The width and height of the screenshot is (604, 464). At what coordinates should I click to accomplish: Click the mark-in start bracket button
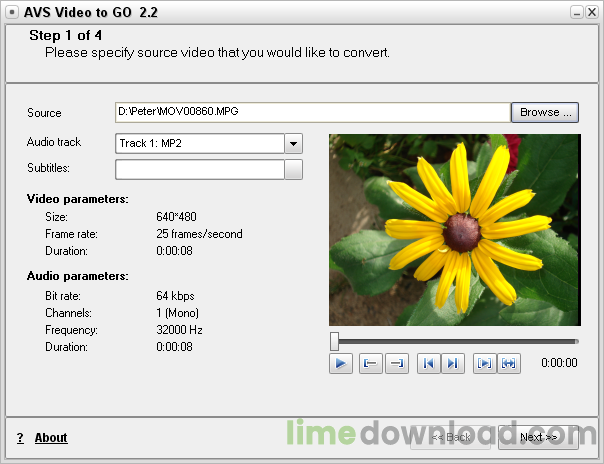tap(369, 363)
